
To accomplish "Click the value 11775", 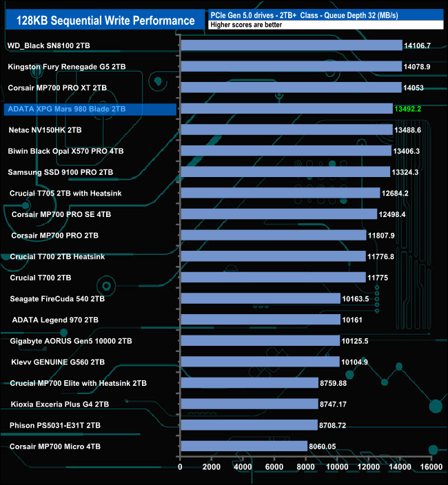I will (378, 278).
